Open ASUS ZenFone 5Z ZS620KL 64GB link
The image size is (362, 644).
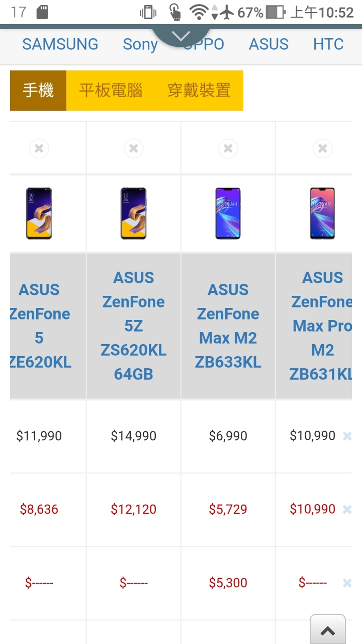coord(134,326)
